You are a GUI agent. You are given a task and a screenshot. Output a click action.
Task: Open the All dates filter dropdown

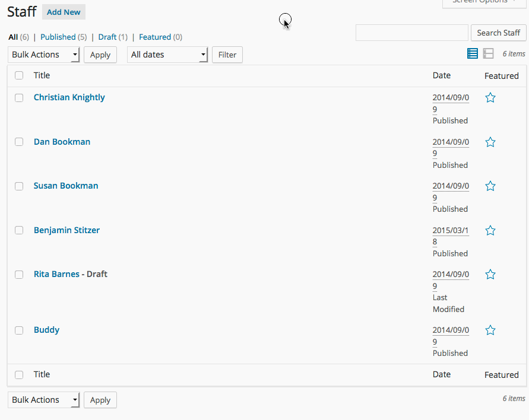point(167,55)
